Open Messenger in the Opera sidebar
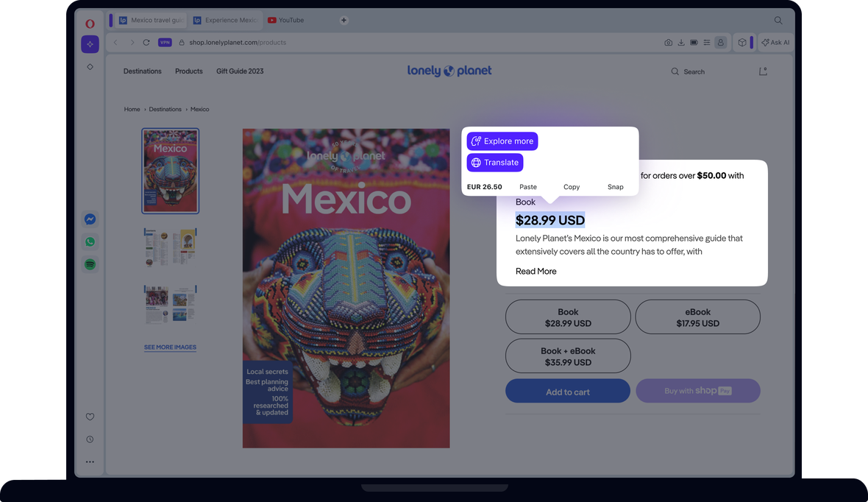Image resolution: width=868 pixels, height=502 pixels. (90, 219)
